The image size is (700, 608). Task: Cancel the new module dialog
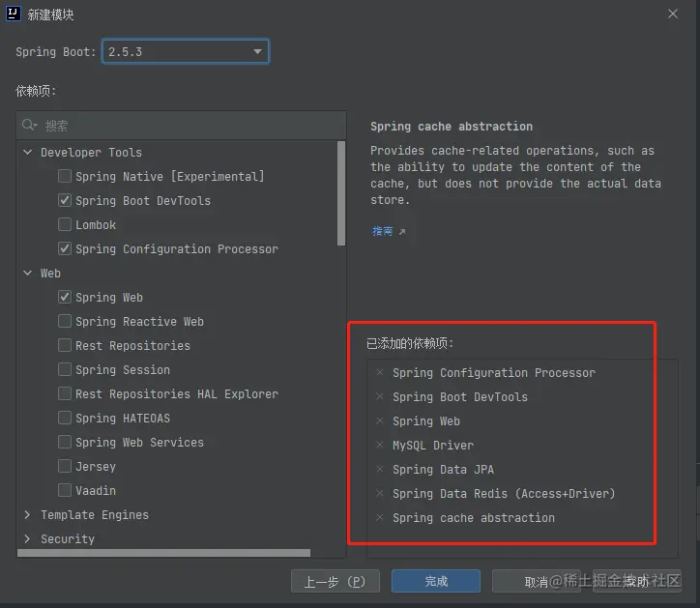537,581
